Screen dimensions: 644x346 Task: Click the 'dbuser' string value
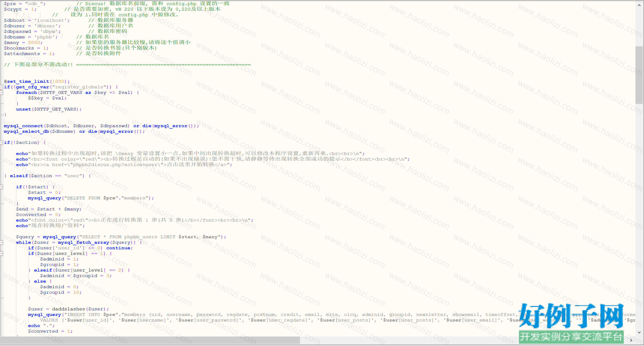pos(46,26)
